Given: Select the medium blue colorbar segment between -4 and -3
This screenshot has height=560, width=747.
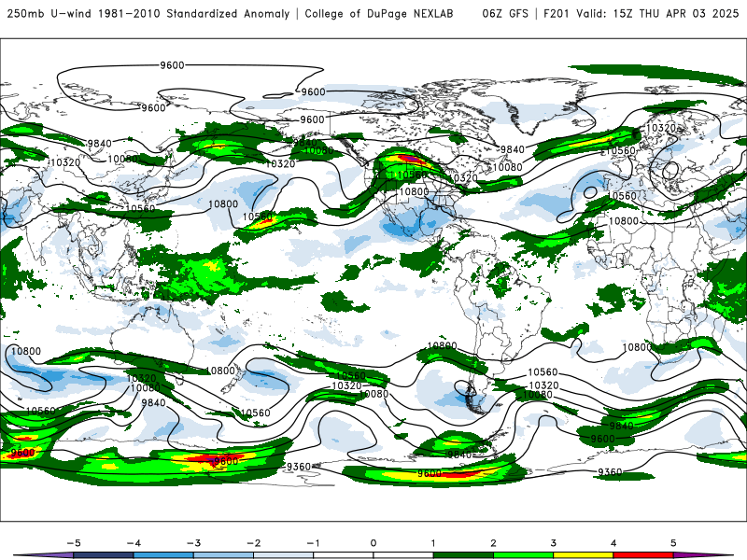Looking at the screenshot, I should (x=163, y=555).
